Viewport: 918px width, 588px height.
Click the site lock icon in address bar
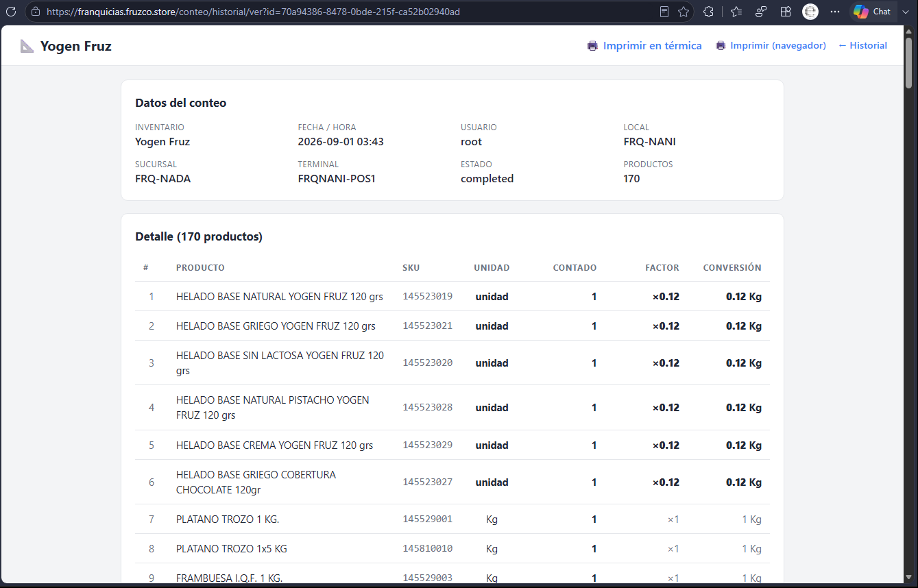(x=36, y=12)
